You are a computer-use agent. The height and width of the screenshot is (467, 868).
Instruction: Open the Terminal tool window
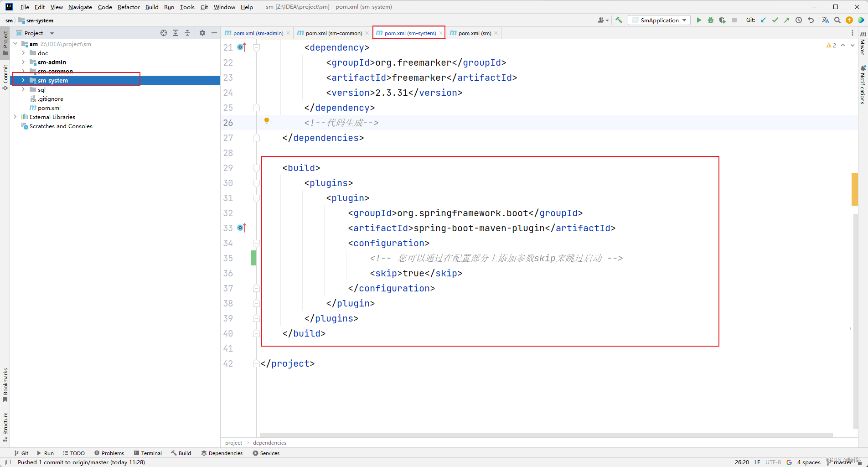pos(148,453)
